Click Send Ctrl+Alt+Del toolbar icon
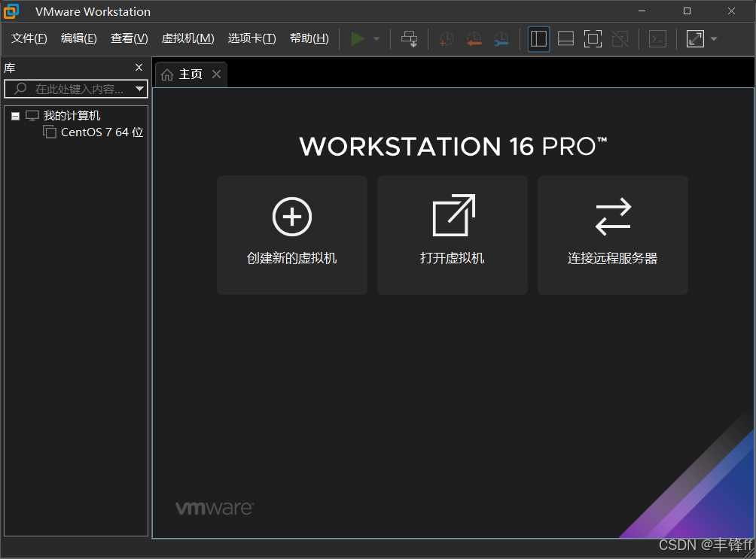 tap(410, 39)
